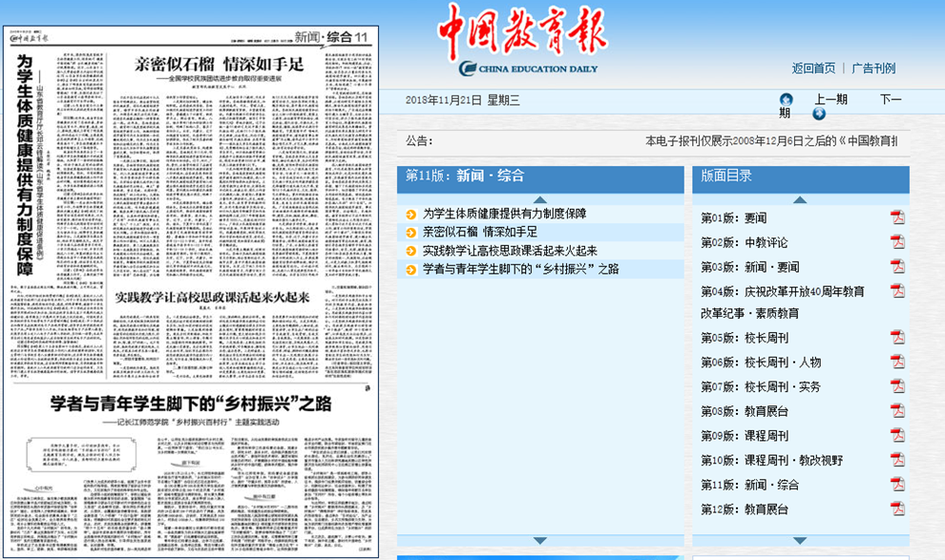Screen dimensions: 945x560
Task: Open PDF icon for 第04版 庆祝改革开放40周年
Action: [897, 291]
